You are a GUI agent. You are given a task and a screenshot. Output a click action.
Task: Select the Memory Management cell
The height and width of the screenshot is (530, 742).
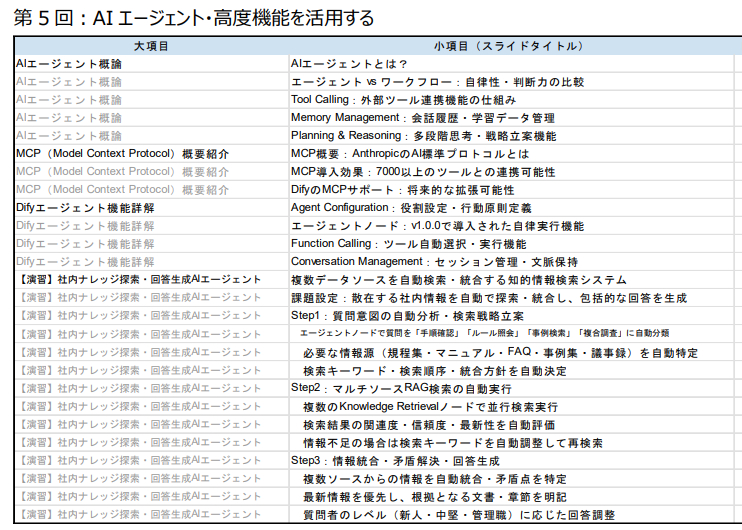point(422,118)
